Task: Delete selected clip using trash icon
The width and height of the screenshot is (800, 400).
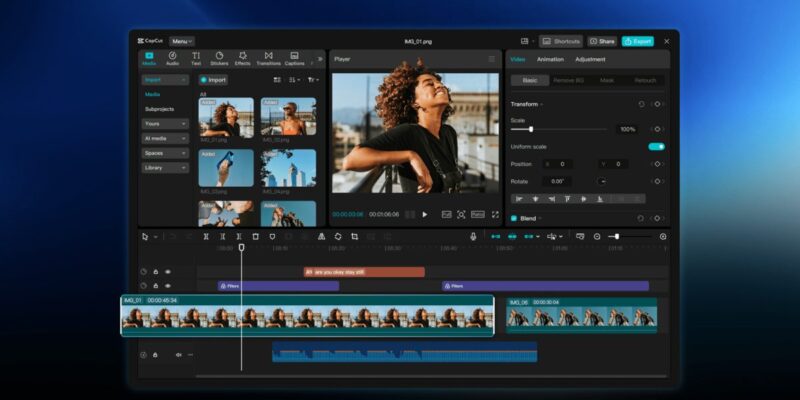Action: tap(256, 237)
